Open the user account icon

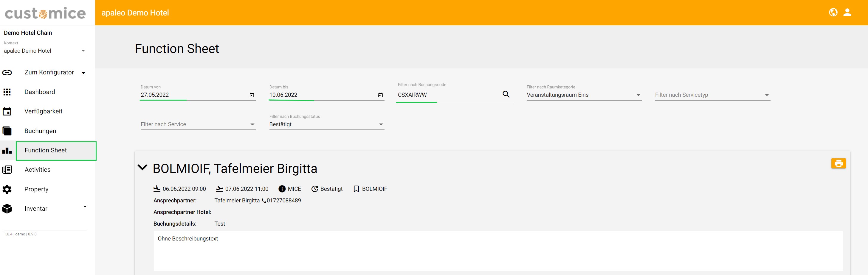847,12
